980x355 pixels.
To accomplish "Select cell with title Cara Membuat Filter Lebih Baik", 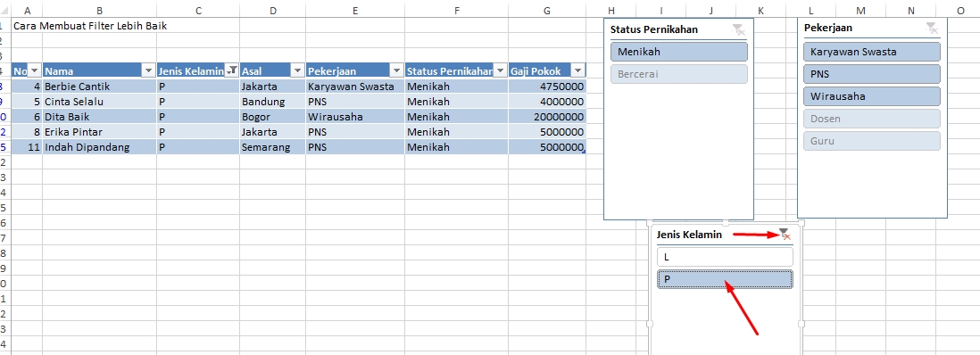I will pos(90,26).
